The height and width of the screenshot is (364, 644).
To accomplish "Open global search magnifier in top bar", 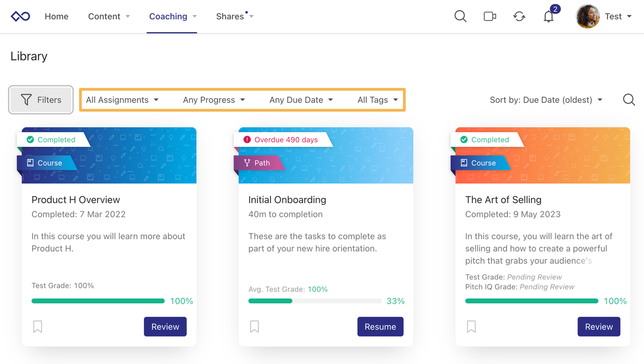I will pyautogui.click(x=460, y=16).
